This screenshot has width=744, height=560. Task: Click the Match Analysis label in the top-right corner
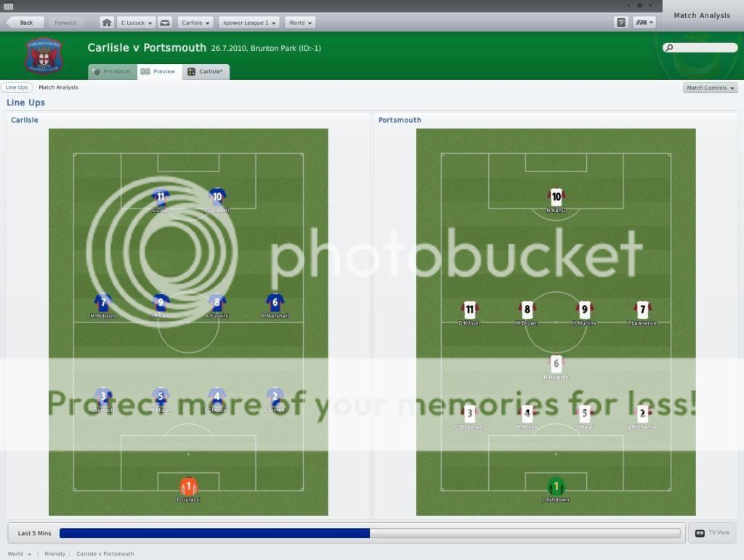tap(702, 16)
